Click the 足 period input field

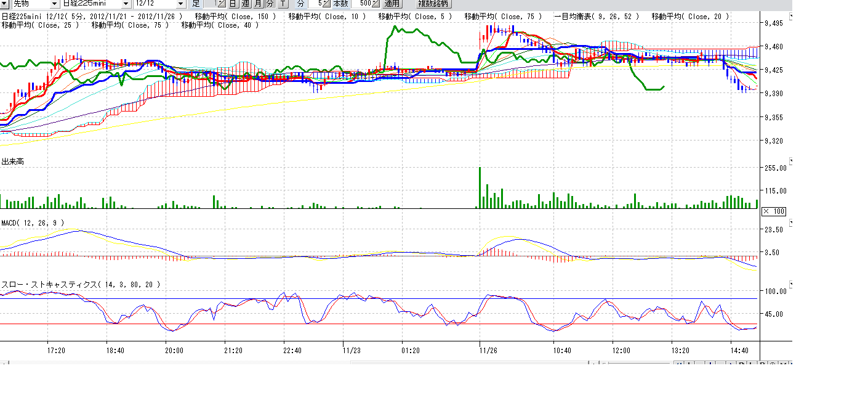coord(210,3)
